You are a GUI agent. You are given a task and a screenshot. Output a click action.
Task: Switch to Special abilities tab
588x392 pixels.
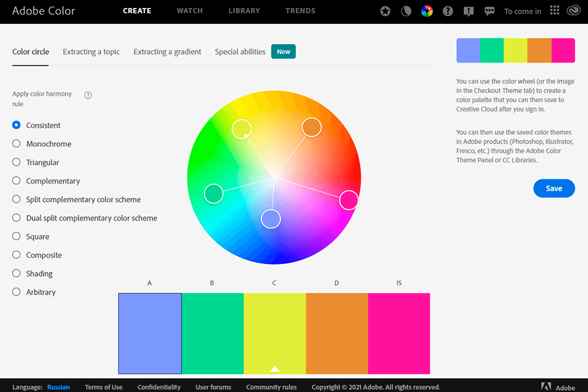click(240, 52)
